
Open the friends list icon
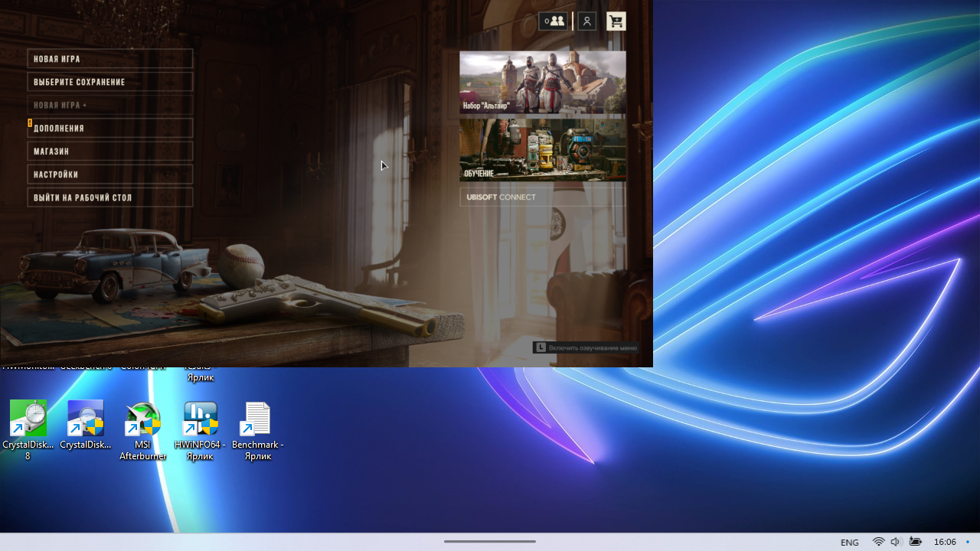pos(554,21)
